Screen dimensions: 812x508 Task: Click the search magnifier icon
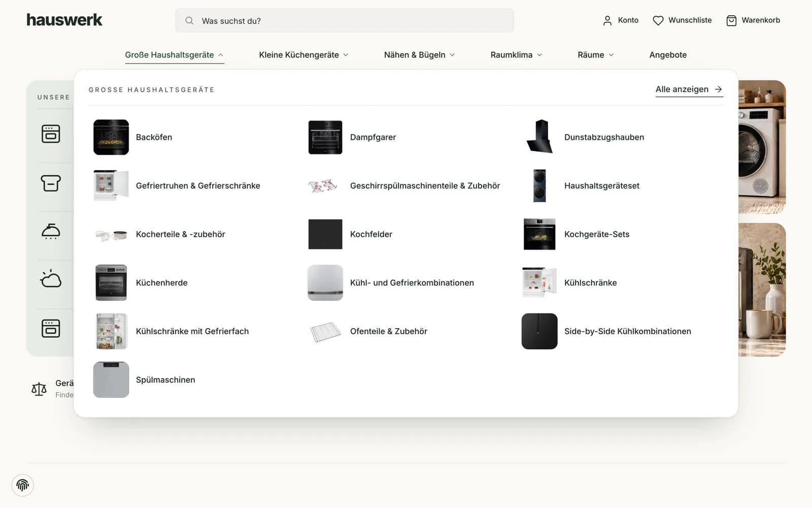coord(189,21)
